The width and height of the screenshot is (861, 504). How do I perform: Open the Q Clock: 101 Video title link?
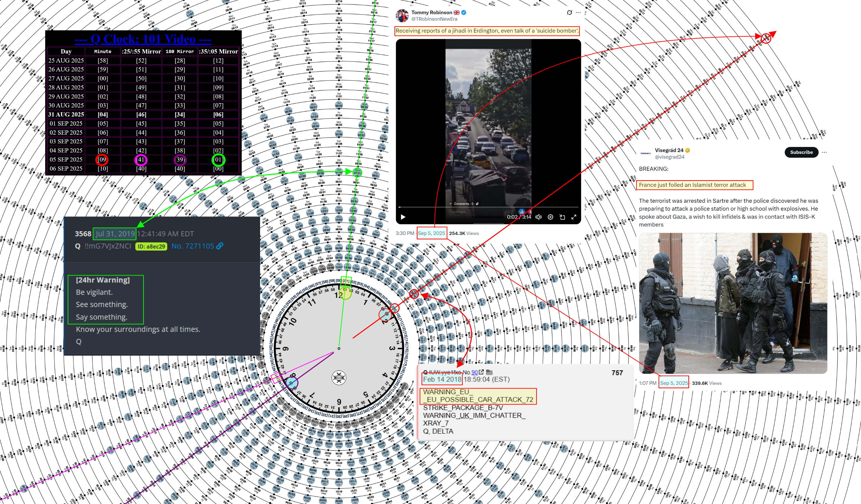click(x=143, y=39)
